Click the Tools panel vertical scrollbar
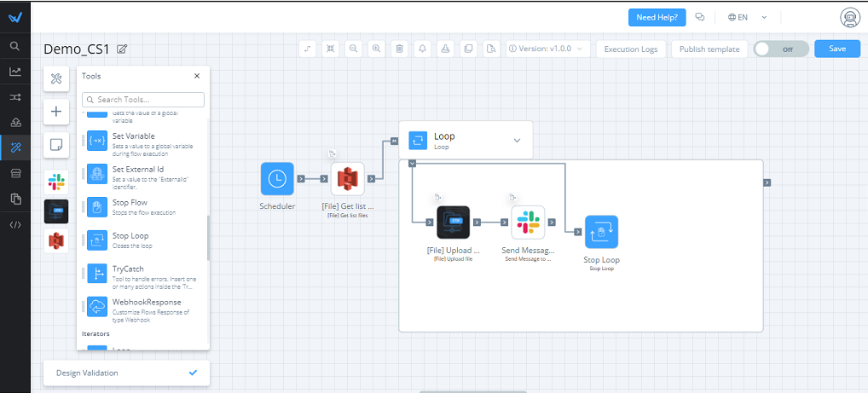The height and width of the screenshot is (393, 868). pos(207,239)
